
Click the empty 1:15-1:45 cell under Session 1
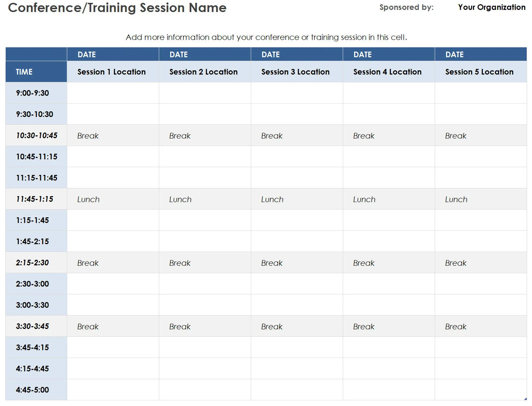click(x=113, y=220)
